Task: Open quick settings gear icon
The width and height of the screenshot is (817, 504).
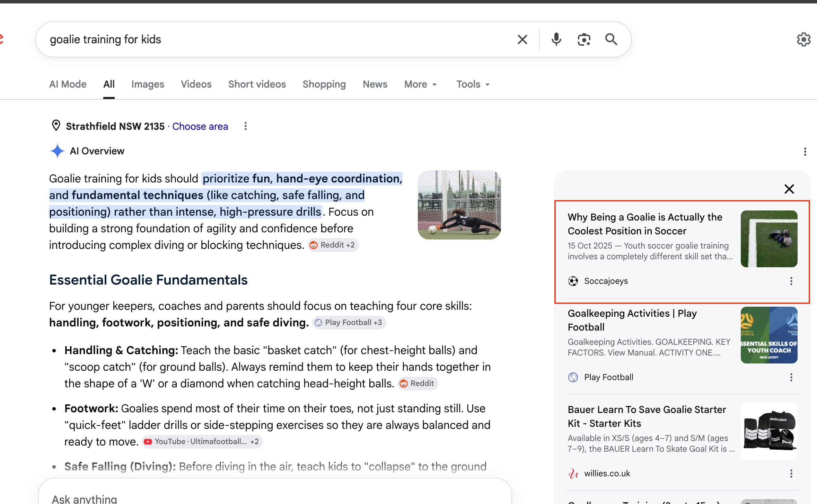Action: [x=803, y=39]
